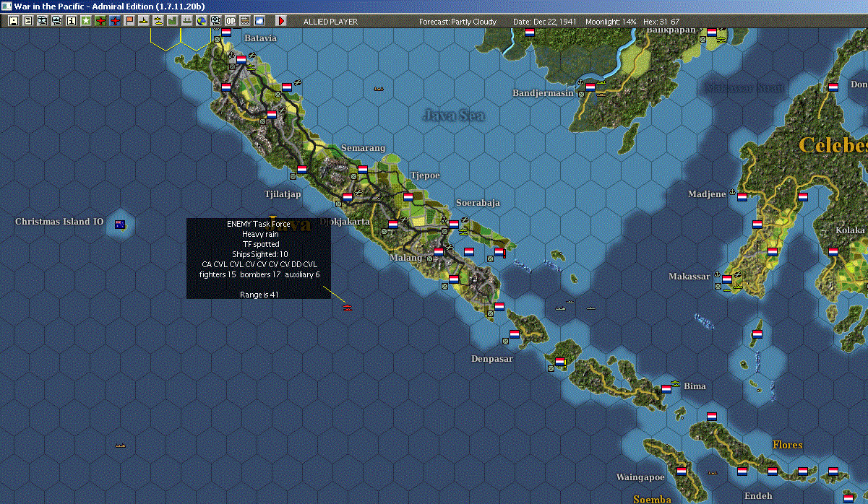The image size is (868, 504).
Task: Click the white star on green icon
Action: [86, 21]
